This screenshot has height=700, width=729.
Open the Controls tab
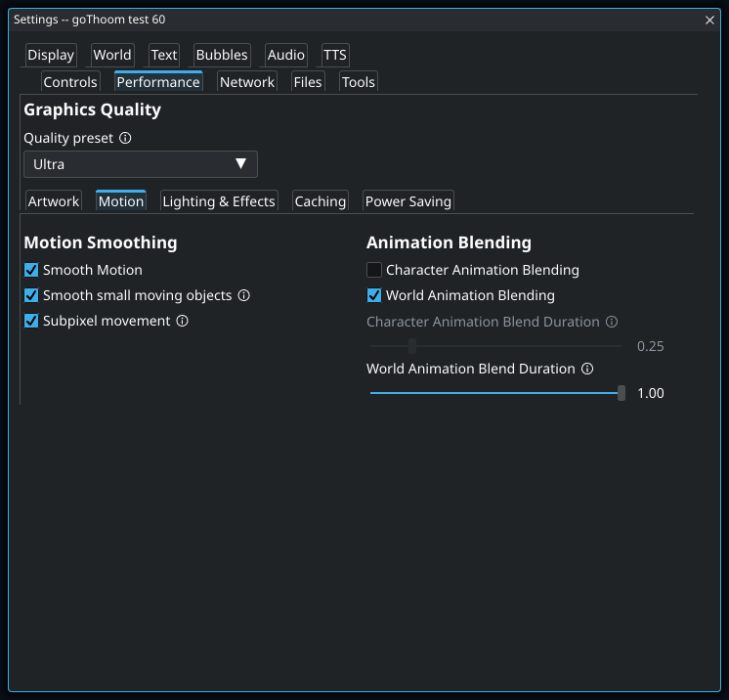point(70,82)
